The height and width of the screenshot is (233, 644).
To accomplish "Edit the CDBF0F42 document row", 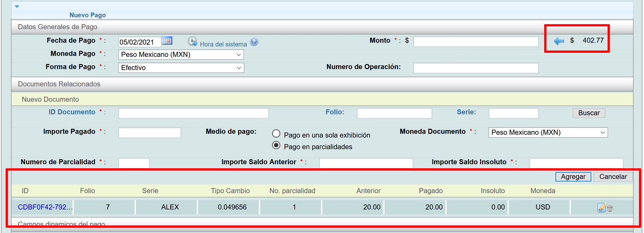I will (x=601, y=208).
